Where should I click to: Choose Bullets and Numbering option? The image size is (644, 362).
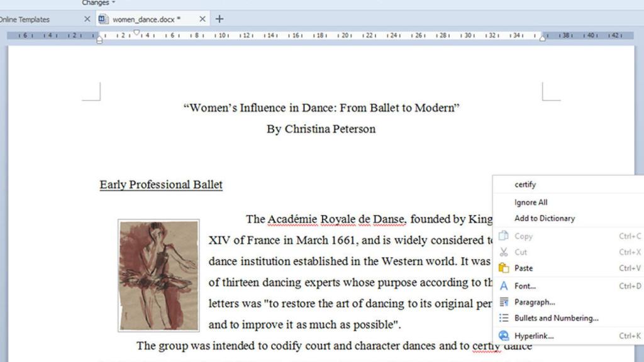[556, 318]
